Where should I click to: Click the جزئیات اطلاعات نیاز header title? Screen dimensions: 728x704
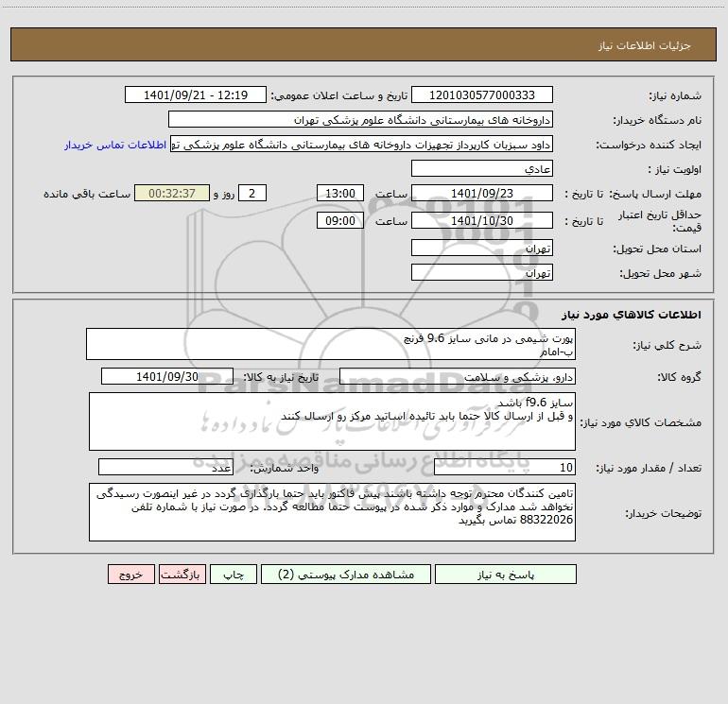click(x=645, y=45)
